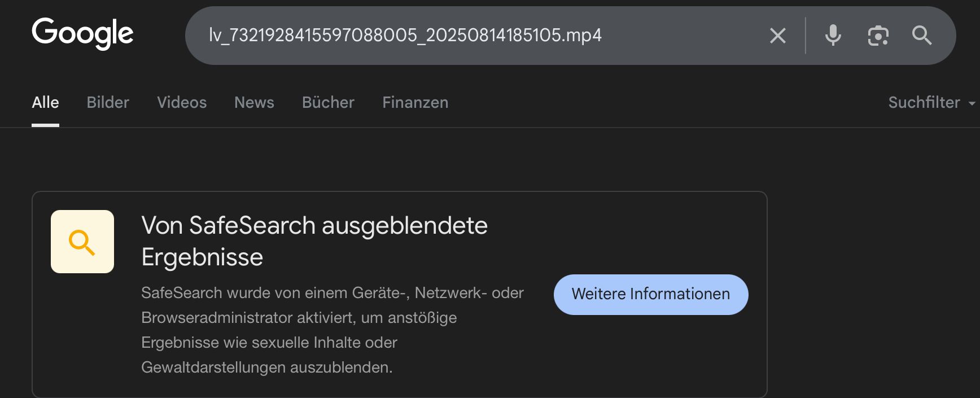The height and width of the screenshot is (398, 980).
Task: Click empty space in search bar right of query
Action: click(683, 36)
